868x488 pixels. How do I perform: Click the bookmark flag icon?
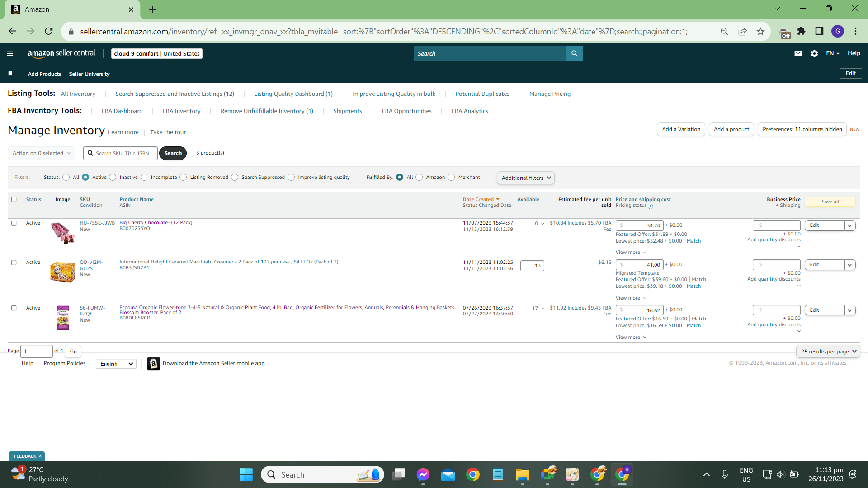pyautogui.click(x=10, y=73)
